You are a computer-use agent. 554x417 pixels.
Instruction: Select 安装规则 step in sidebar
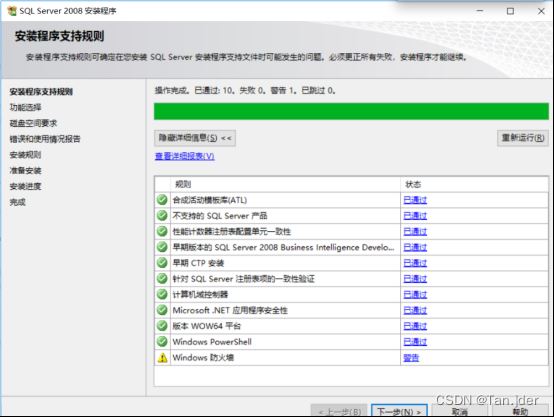pyautogui.click(x=25, y=155)
